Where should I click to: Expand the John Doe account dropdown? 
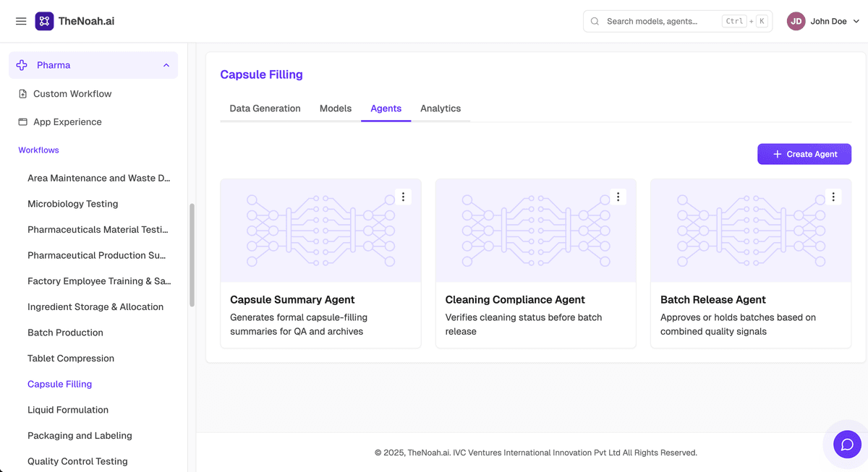point(856,22)
